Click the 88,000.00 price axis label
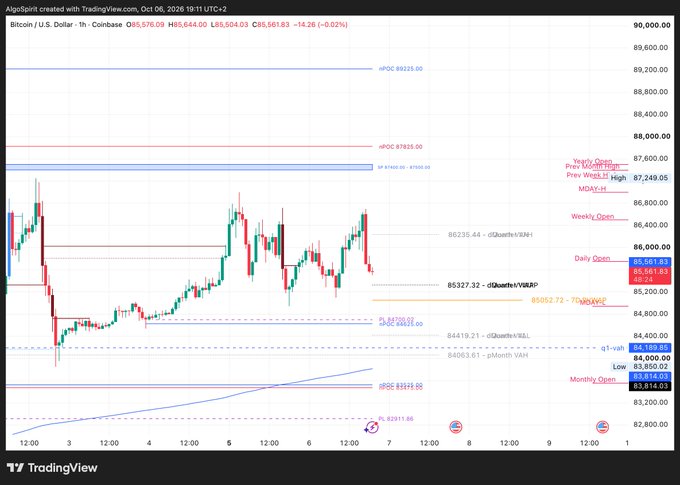Screen dimensions: 680x485 tap(652, 136)
